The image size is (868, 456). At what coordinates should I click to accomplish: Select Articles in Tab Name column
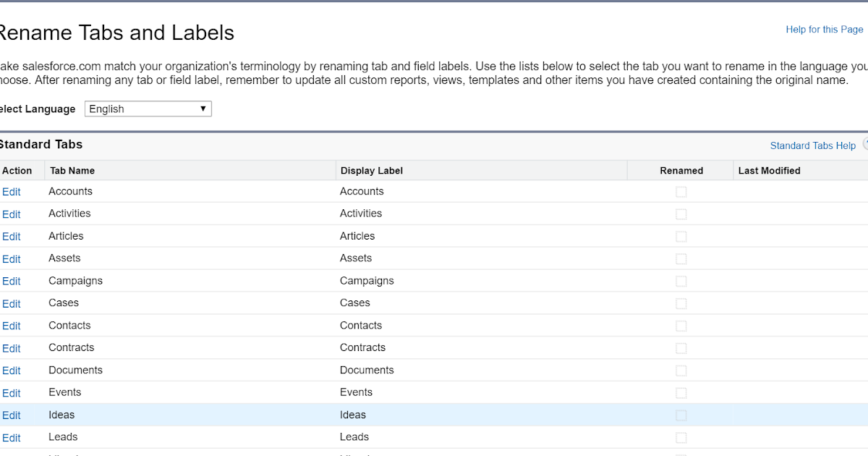click(x=66, y=236)
